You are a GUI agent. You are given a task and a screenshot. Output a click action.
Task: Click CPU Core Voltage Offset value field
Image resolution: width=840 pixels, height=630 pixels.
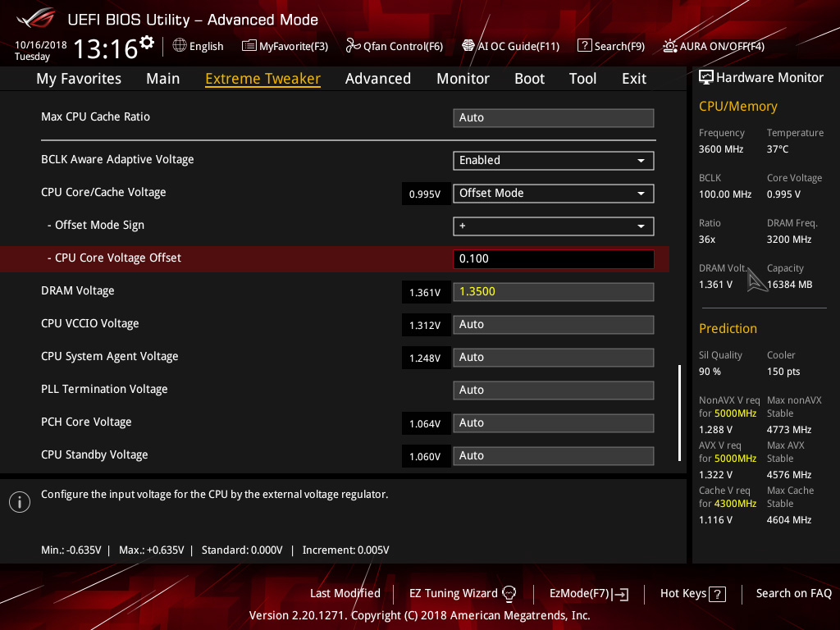click(554, 258)
